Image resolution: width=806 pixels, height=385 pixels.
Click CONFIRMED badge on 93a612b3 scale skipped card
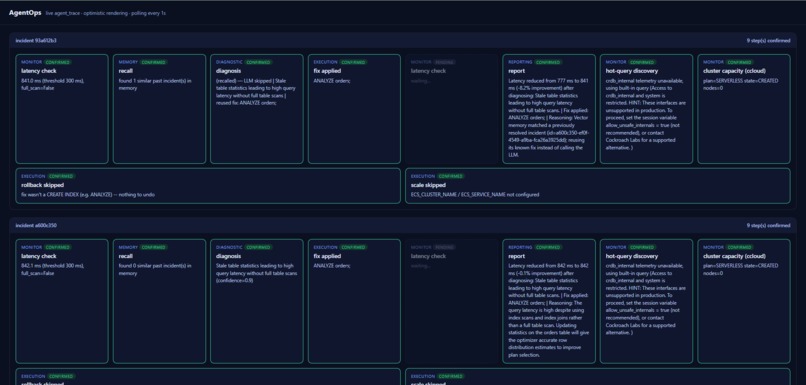pyautogui.click(x=451, y=176)
